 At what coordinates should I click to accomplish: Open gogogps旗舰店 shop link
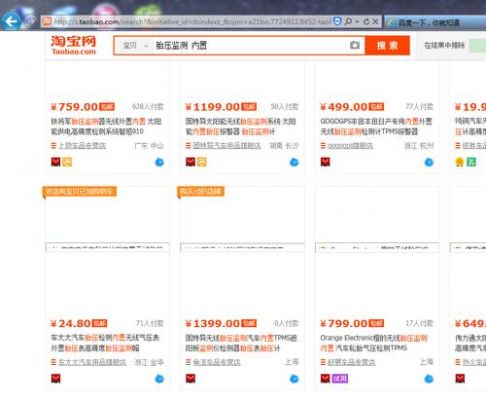(350, 146)
